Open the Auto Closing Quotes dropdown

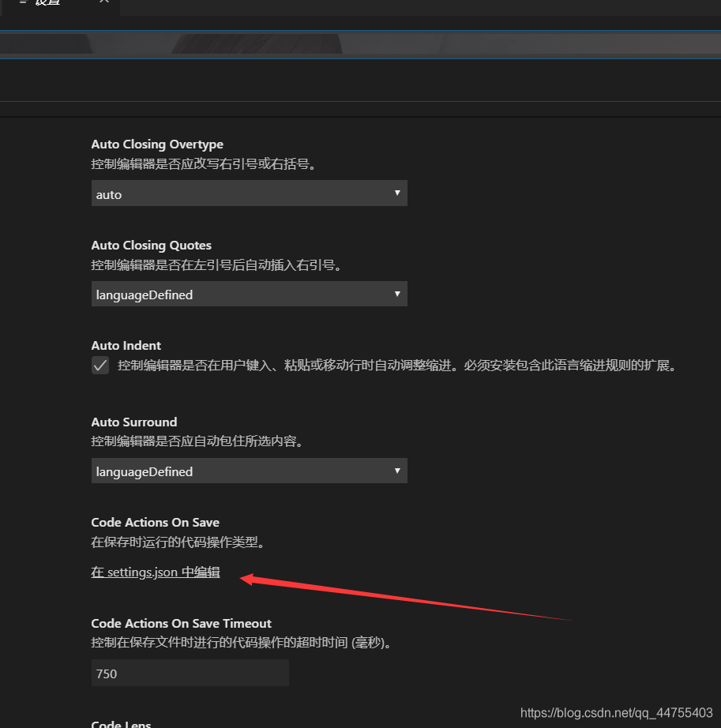pos(250,294)
